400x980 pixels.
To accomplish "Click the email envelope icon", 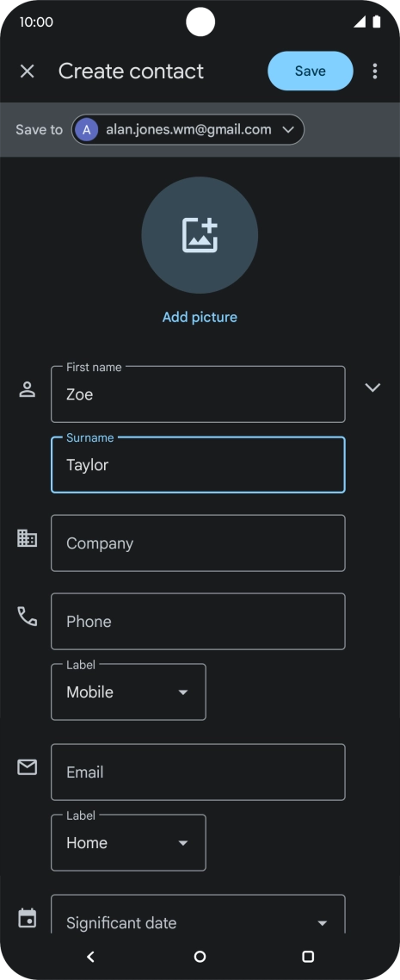I will (x=27, y=767).
